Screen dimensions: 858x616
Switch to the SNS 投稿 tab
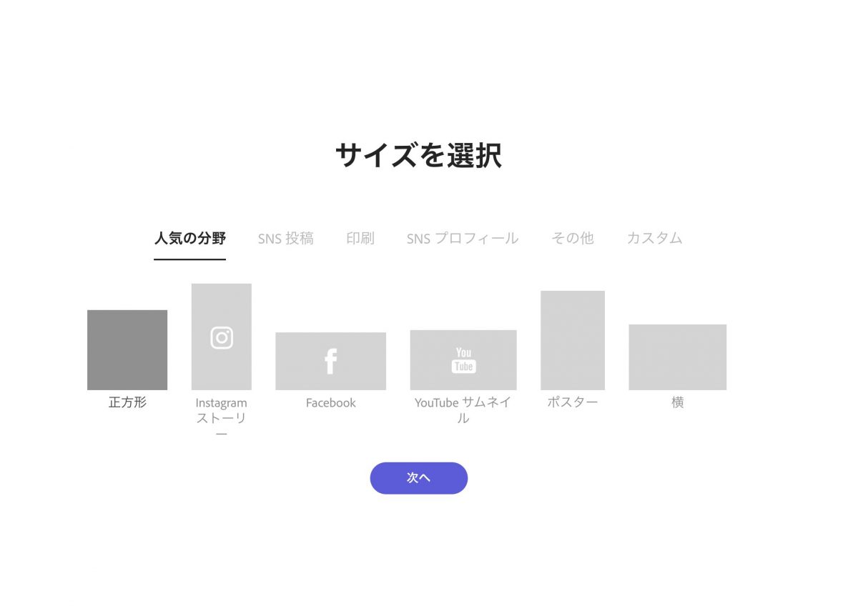[286, 239]
